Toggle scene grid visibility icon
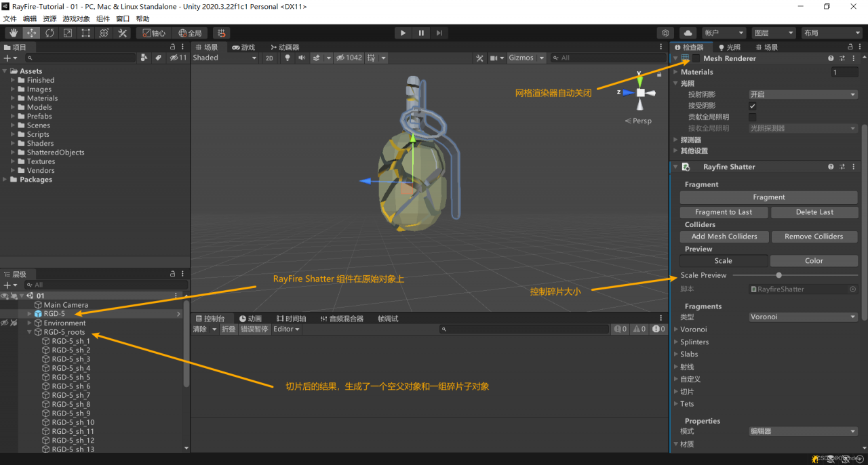The image size is (868, 465). pos(372,58)
